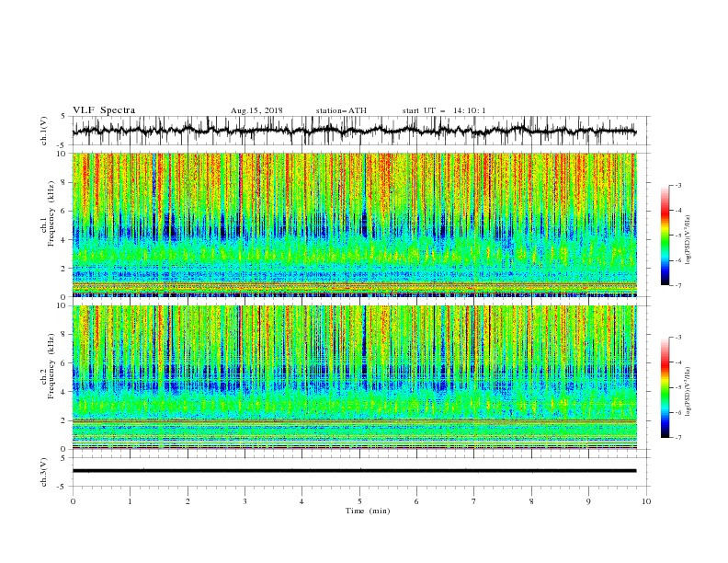Screen dimensions: 728x563
Task: Click the ch.2 spectrogram color scale bar
Action: coord(665,387)
